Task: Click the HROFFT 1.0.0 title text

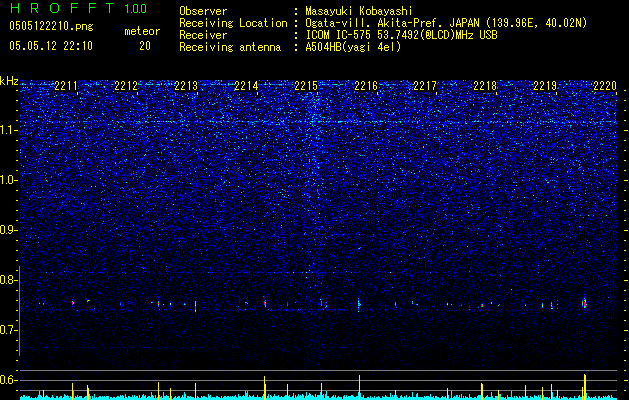Action: click(x=79, y=8)
